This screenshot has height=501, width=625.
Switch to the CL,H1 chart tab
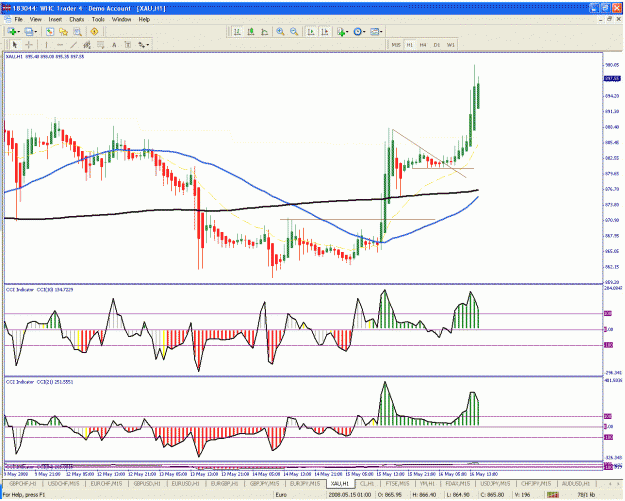pyautogui.click(x=367, y=484)
